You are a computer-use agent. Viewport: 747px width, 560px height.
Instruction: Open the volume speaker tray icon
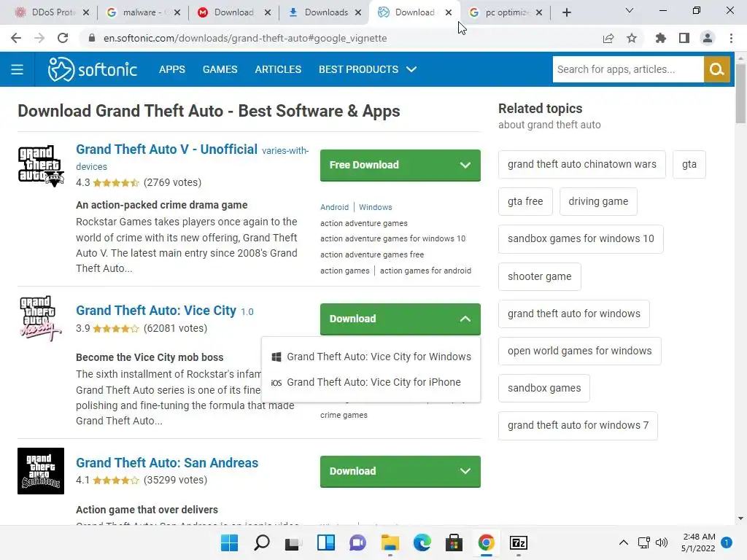click(x=662, y=542)
